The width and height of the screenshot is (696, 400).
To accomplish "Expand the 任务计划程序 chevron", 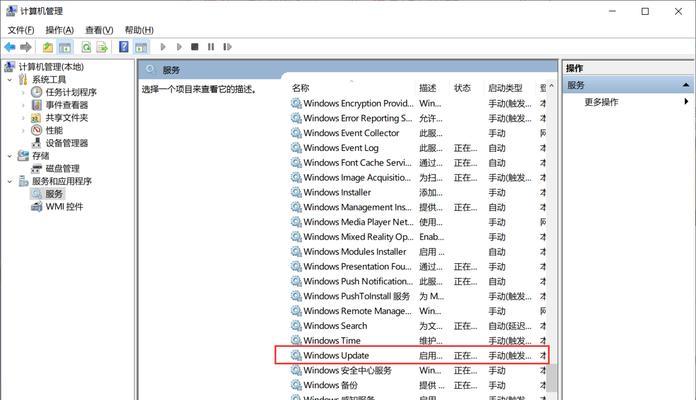I will [23, 92].
